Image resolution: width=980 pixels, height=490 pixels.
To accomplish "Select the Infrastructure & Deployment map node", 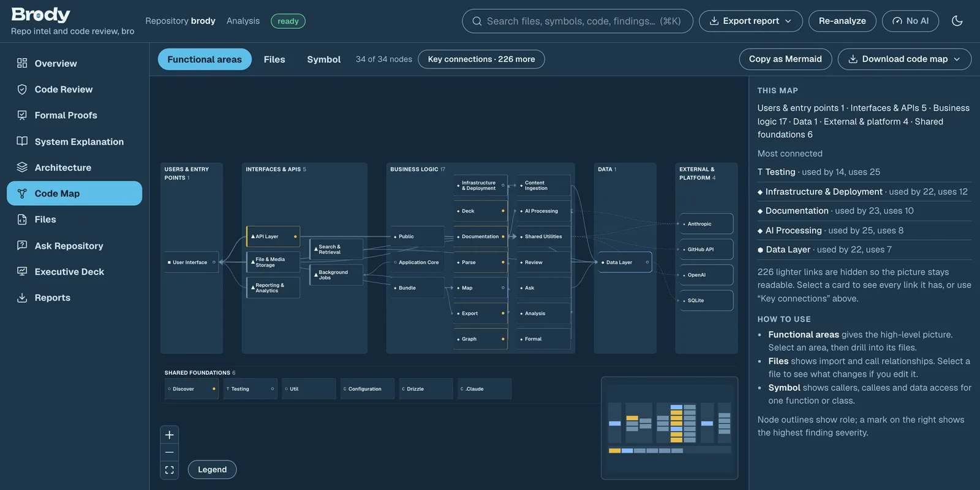I will (481, 186).
